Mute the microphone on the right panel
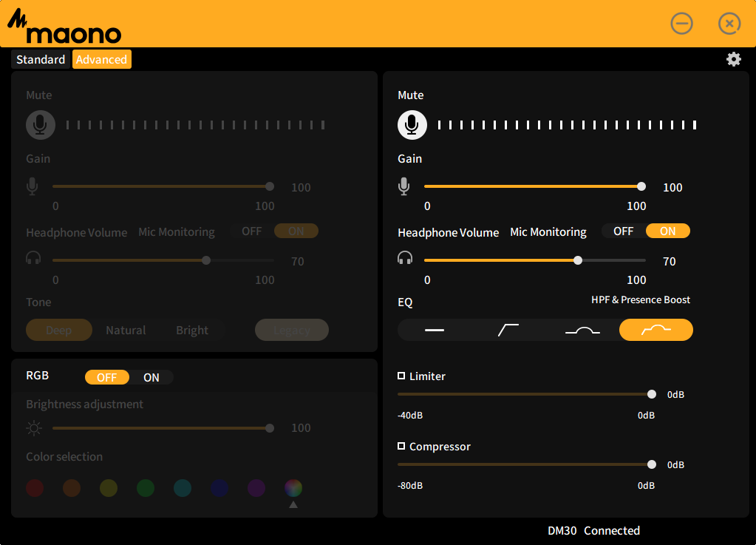 [x=412, y=124]
